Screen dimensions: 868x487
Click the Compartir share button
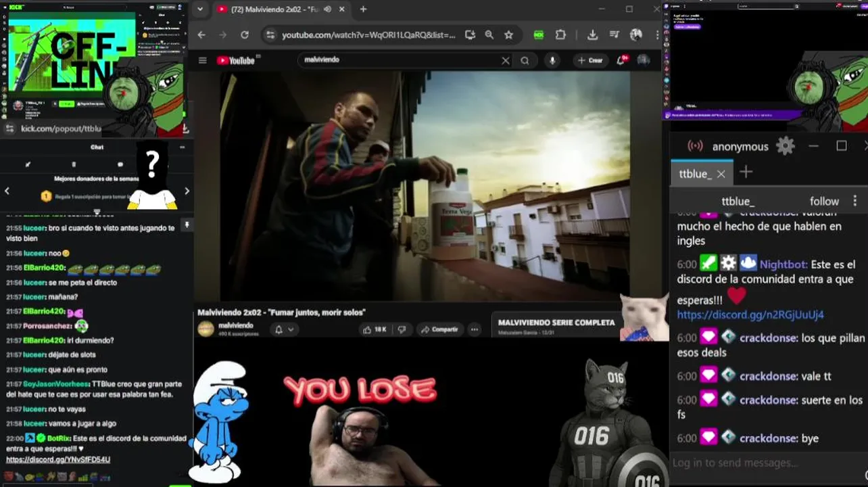(x=439, y=329)
